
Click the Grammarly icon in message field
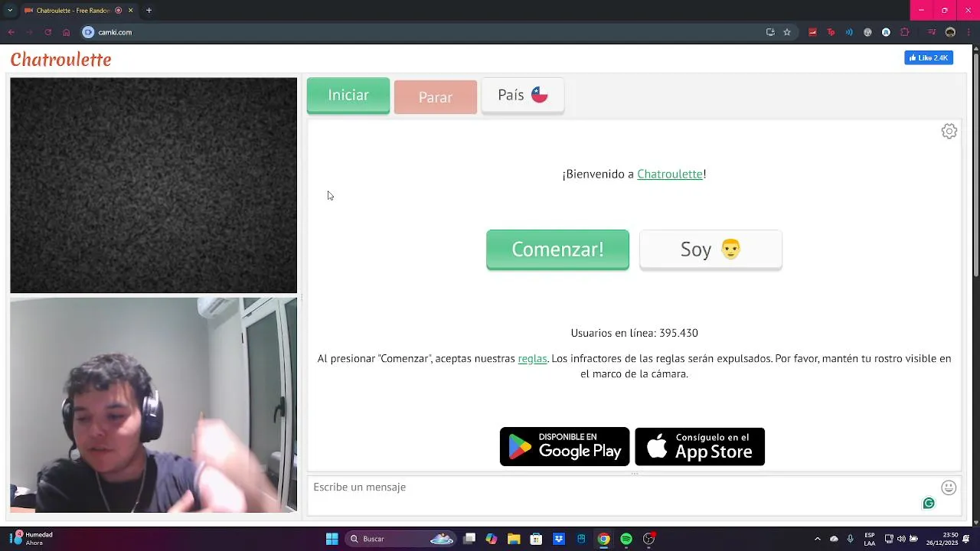929,503
